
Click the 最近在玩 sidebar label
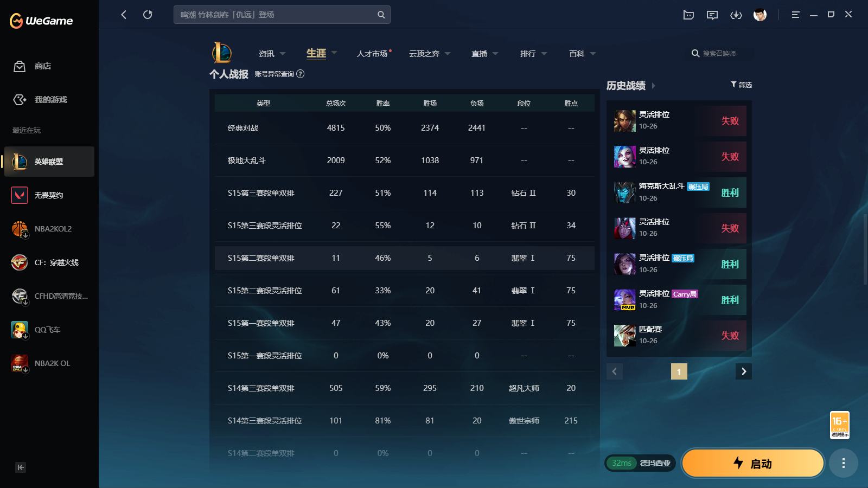(x=27, y=130)
